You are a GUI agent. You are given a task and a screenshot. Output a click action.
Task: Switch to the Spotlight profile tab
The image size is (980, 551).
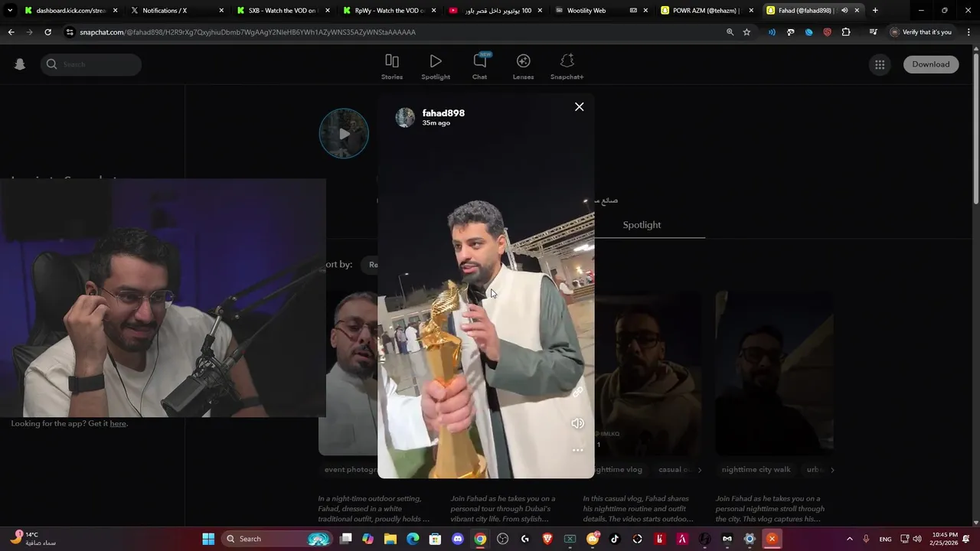pos(642,225)
